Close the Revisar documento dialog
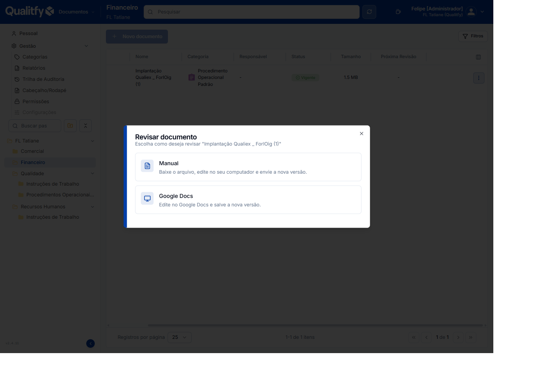The width and height of the screenshot is (548, 392). tap(361, 134)
